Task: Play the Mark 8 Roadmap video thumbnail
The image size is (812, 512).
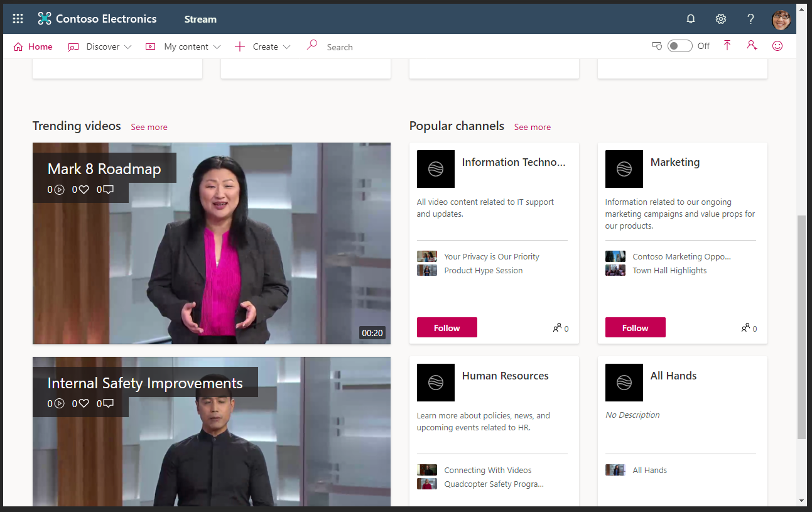Action: click(212, 243)
